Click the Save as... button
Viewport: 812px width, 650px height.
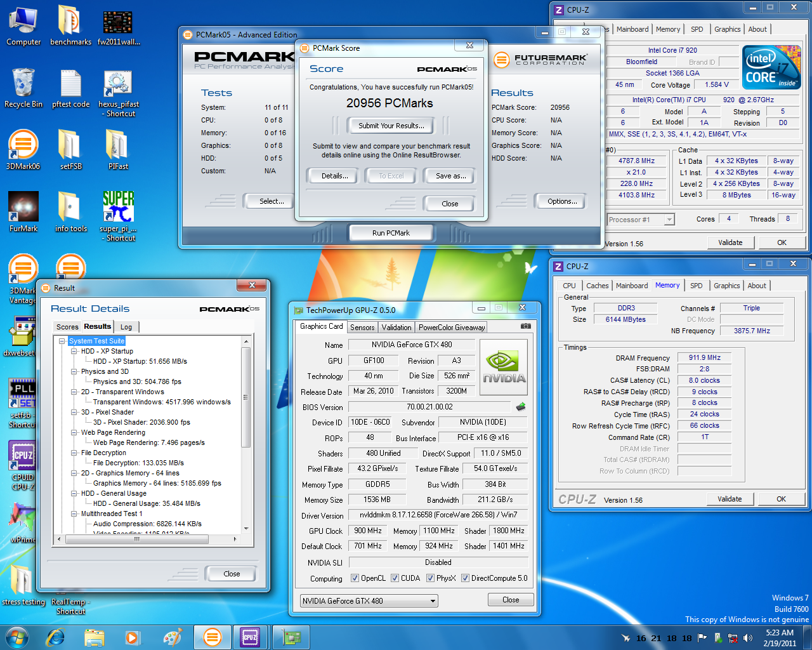click(x=450, y=176)
